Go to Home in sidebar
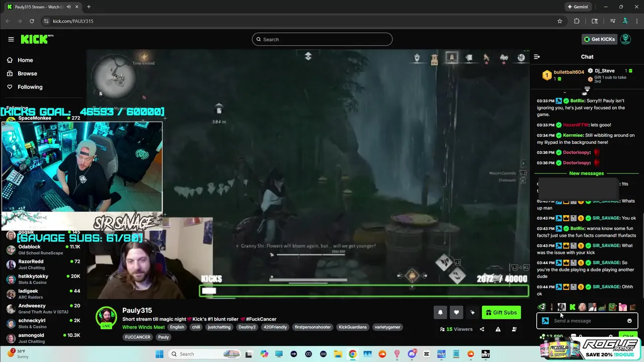This screenshot has height=362, width=644. point(25,60)
